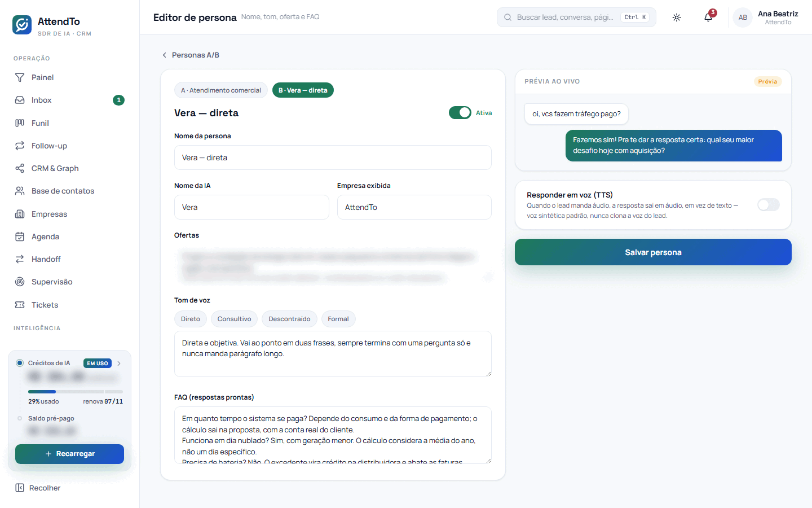Enable Responder em voz (TTS) switch
The height and width of the screenshot is (508, 812).
pos(769,204)
